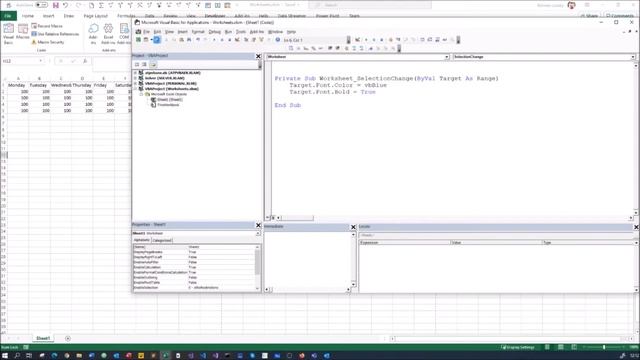The image size is (640, 360).
Task: Open the Format menu in VBA editor
Action: [x=198, y=32]
